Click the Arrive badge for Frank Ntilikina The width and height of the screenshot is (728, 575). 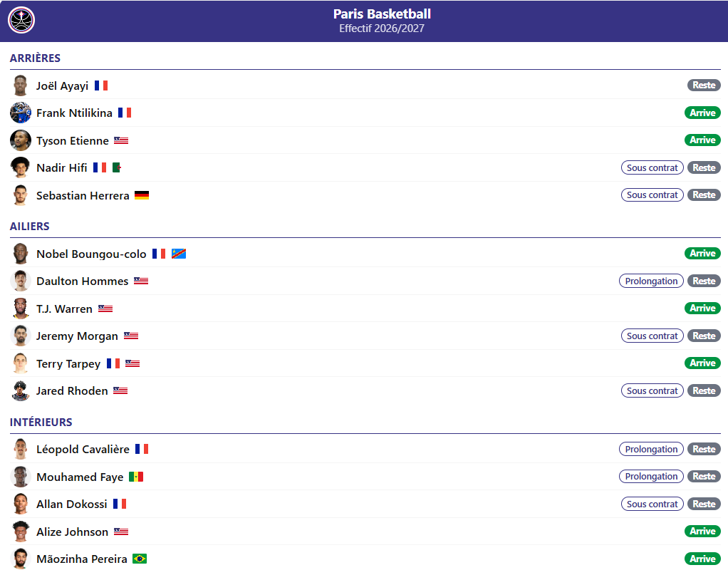(x=702, y=113)
